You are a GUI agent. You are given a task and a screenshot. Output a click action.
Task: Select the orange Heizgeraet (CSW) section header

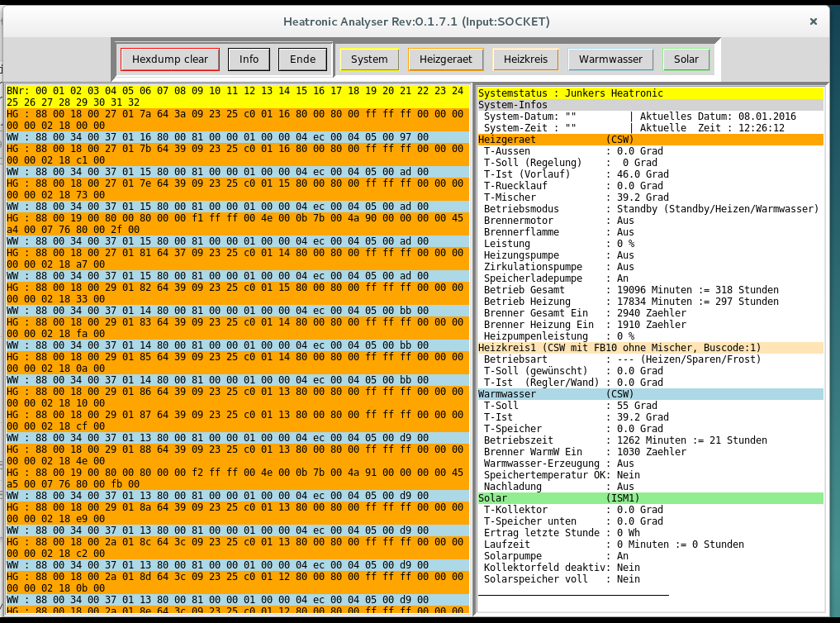650,140
